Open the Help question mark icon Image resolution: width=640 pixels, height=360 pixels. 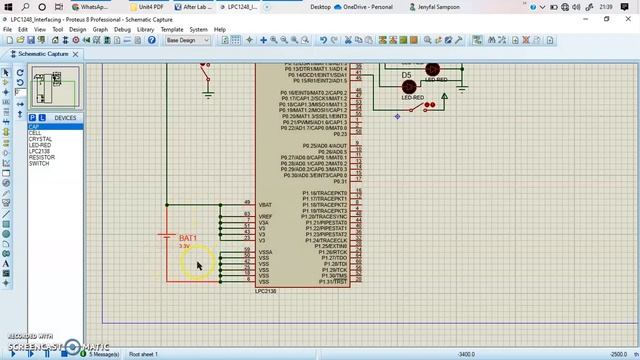(x=152, y=40)
